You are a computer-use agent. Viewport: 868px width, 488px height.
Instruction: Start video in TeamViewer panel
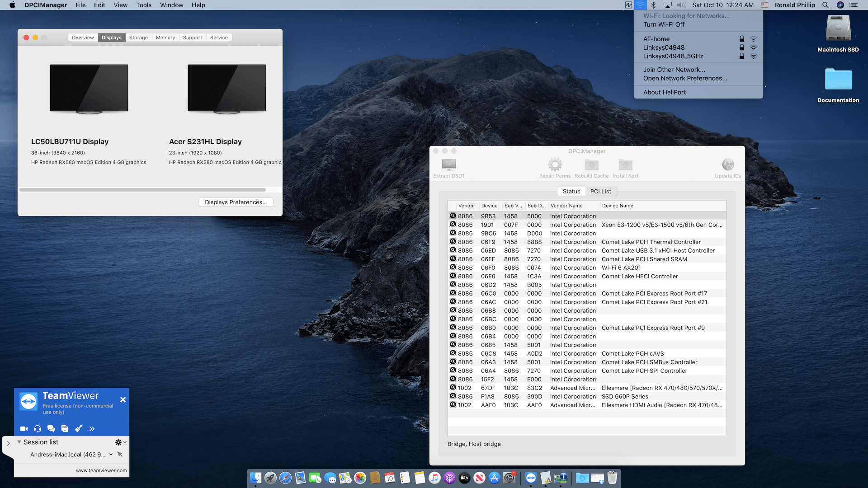tap(24, 429)
